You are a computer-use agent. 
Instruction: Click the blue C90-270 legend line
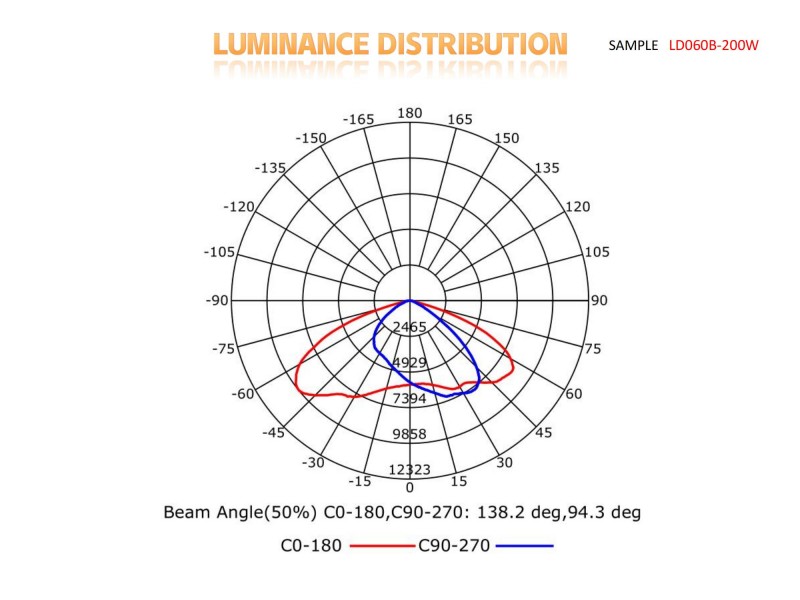click(x=524, y=546)
